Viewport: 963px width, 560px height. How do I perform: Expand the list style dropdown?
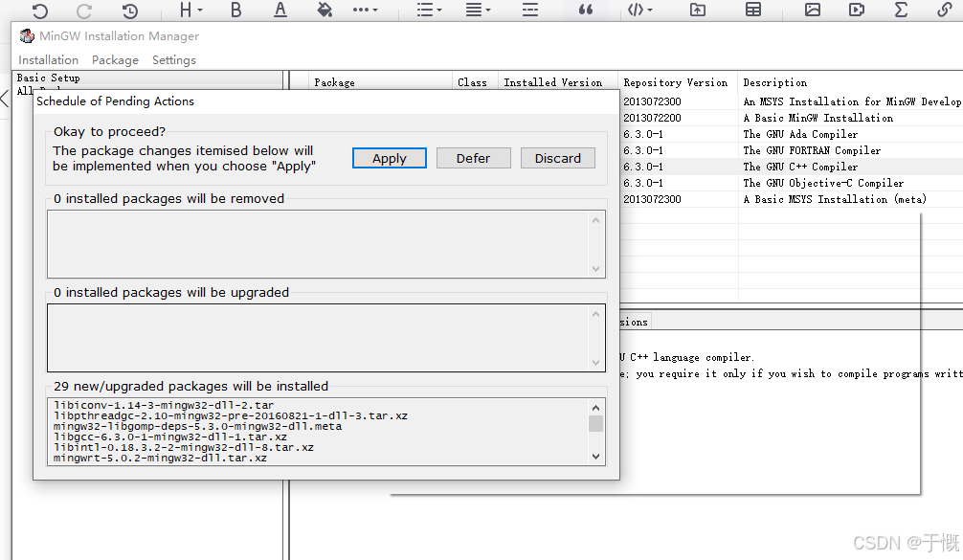coord(429,11)
